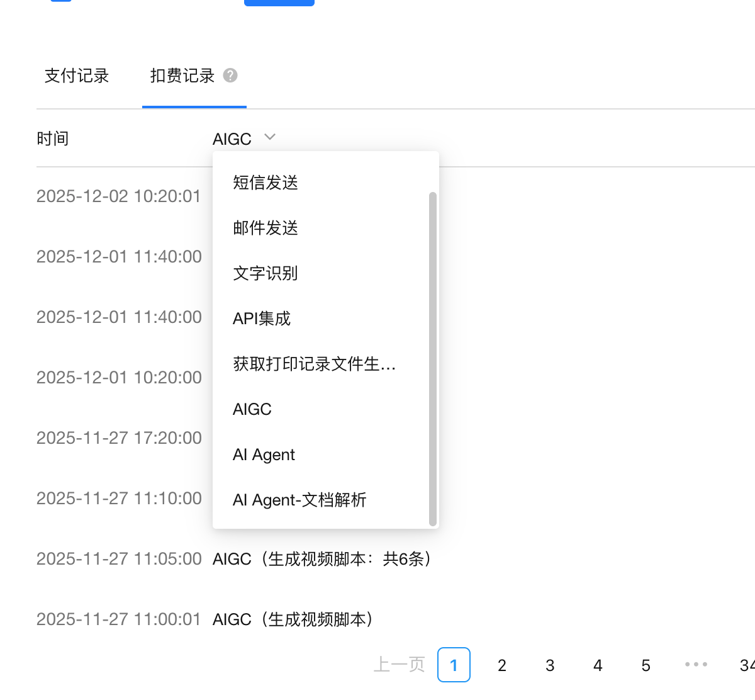Switch to the 支付记录 tab
Screen dimensions: 755x700
(77, 76)
